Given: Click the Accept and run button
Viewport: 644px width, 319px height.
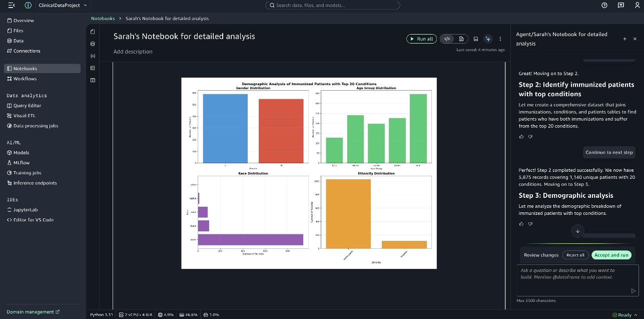Looking at the screenshot, I should coord(611,255).
